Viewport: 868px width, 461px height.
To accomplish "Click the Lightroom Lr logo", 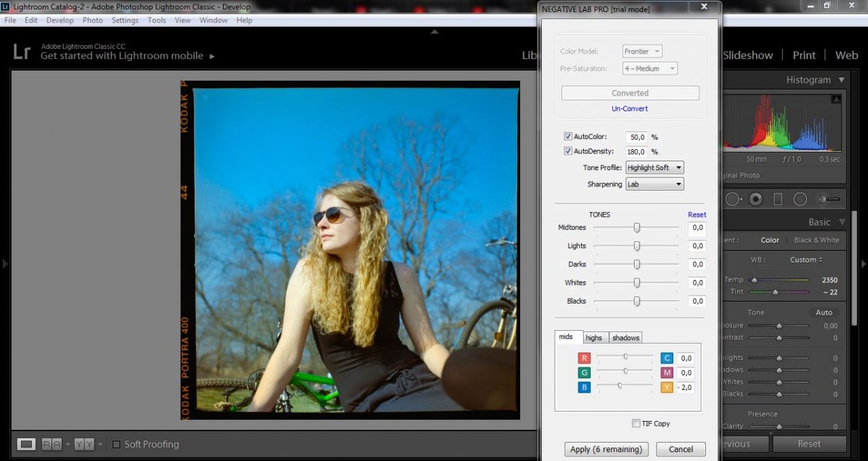I will [x=22, y=52].
